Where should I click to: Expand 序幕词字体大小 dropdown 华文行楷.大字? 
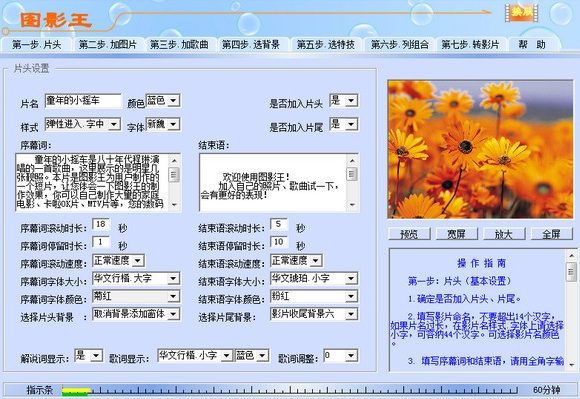click(x=136, y=278)
